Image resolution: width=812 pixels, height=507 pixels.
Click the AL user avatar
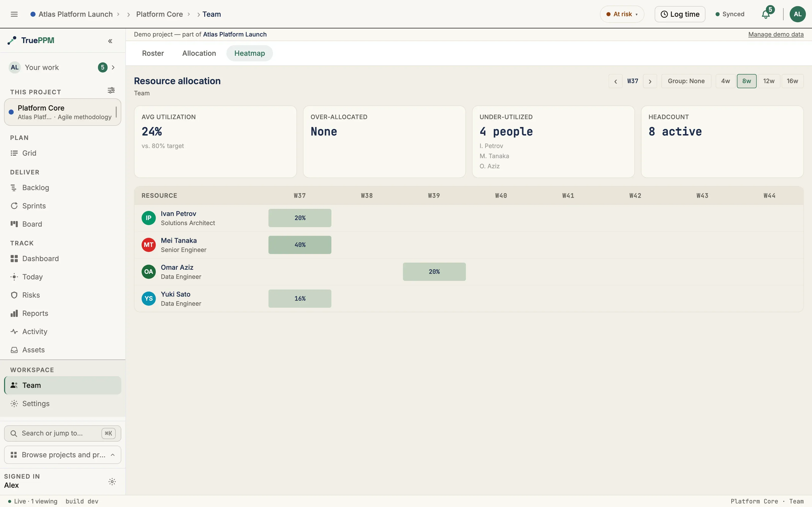798,14
